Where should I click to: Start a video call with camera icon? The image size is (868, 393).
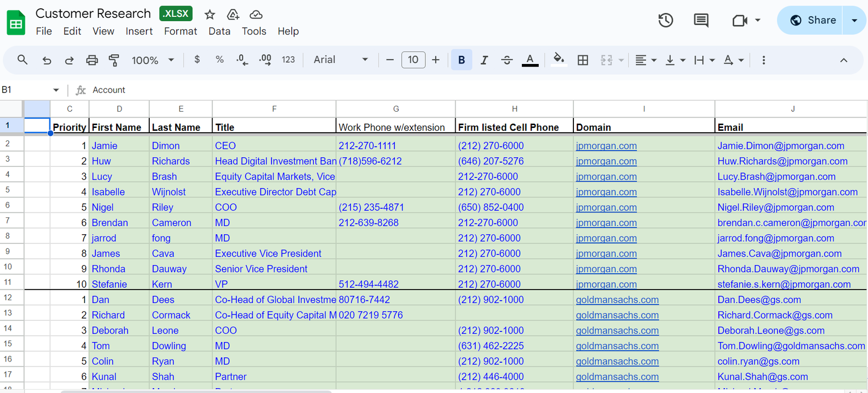coord(739,21)
